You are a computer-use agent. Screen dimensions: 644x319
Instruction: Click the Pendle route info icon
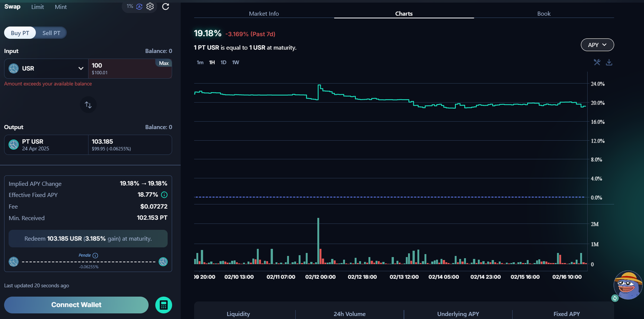click(x=95, y=256)
